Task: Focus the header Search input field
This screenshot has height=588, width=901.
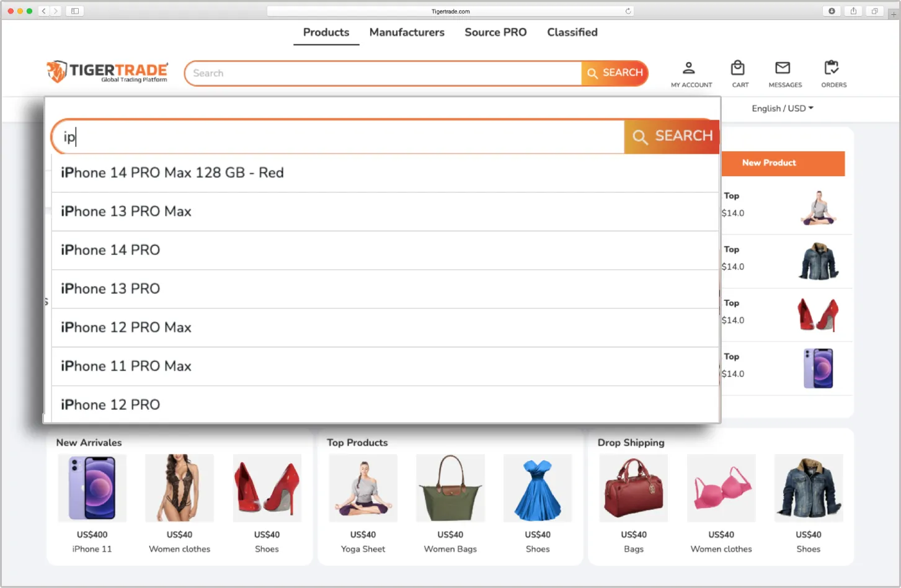Action: (x=383, y=73)
